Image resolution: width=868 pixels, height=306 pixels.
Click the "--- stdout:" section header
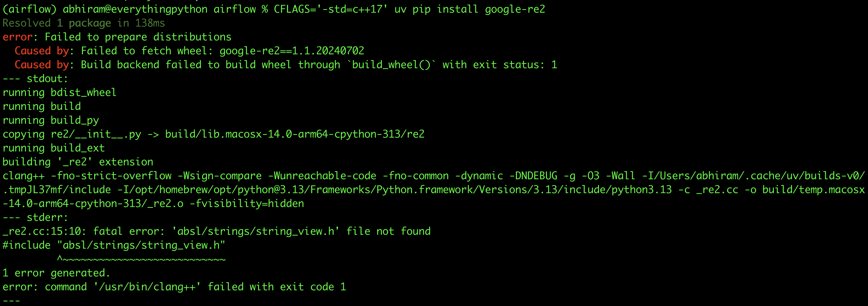pyautogui.click(x=35, y=78)
